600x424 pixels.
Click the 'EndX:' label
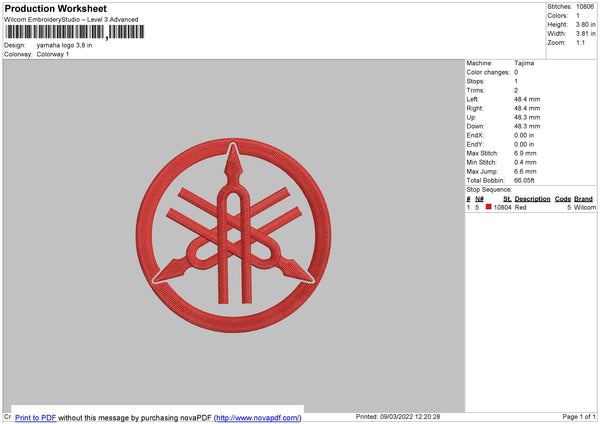point(475,135)
